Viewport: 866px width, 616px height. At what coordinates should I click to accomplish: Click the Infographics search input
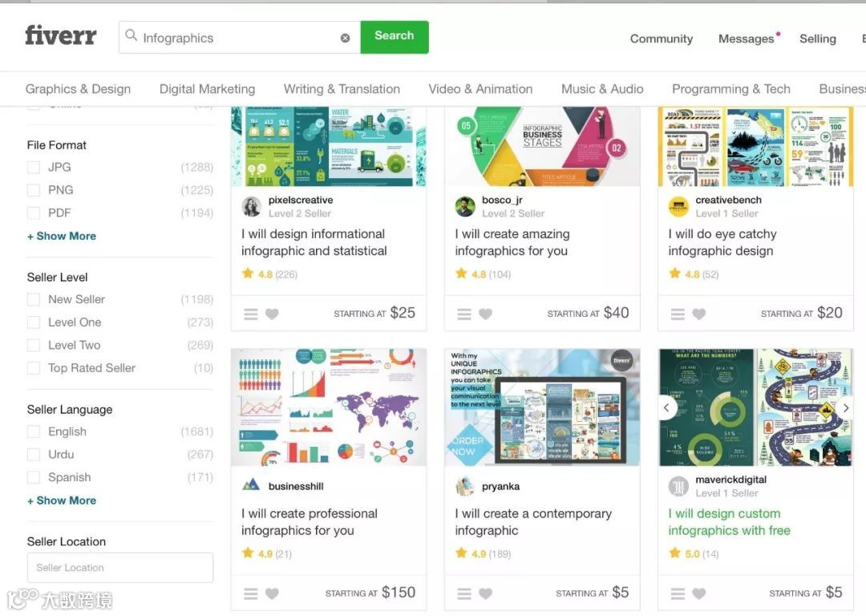point(241,38)
